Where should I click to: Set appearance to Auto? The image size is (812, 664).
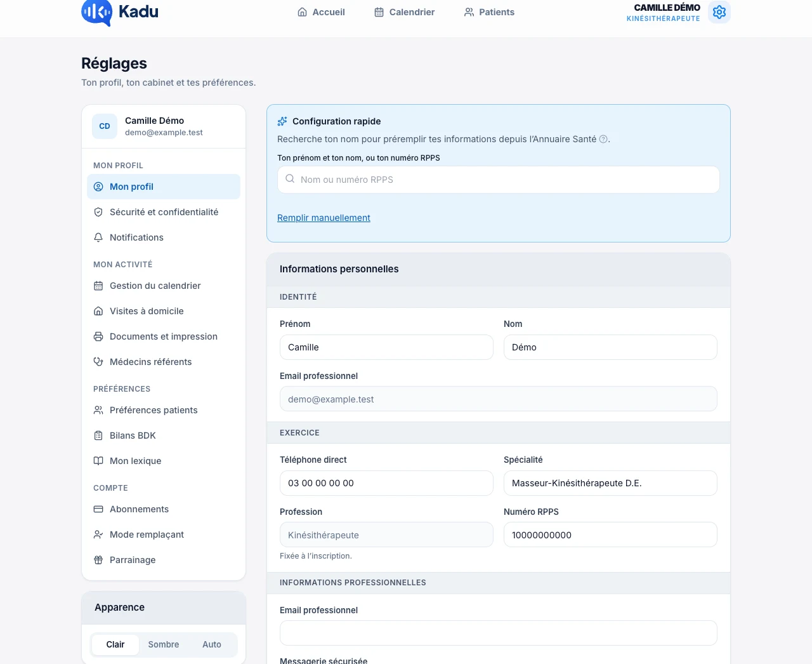coord(212,644)
